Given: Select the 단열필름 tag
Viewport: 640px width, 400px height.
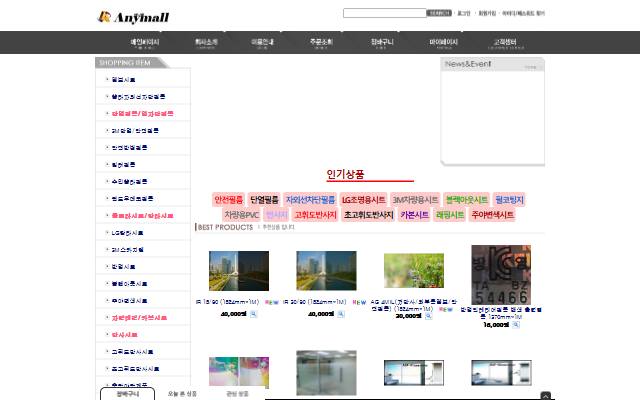Looking at the screenshot, I should pos(264,200).
